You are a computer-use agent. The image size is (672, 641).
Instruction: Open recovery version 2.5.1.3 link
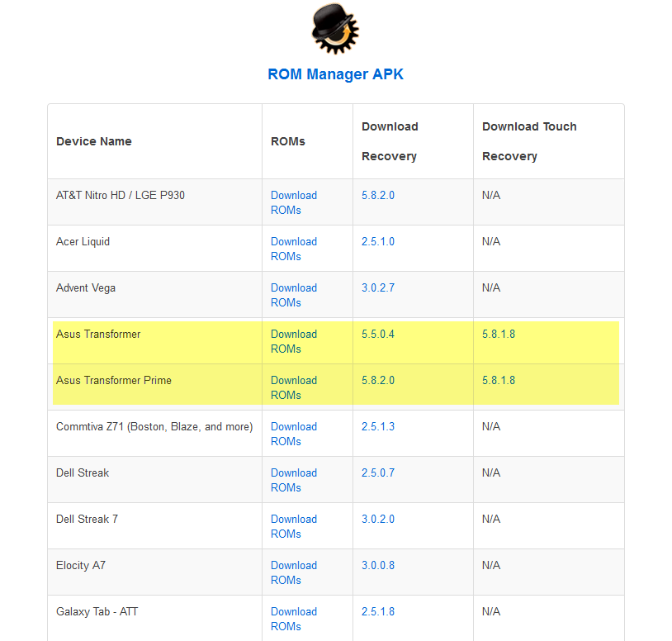pos(378,427)
